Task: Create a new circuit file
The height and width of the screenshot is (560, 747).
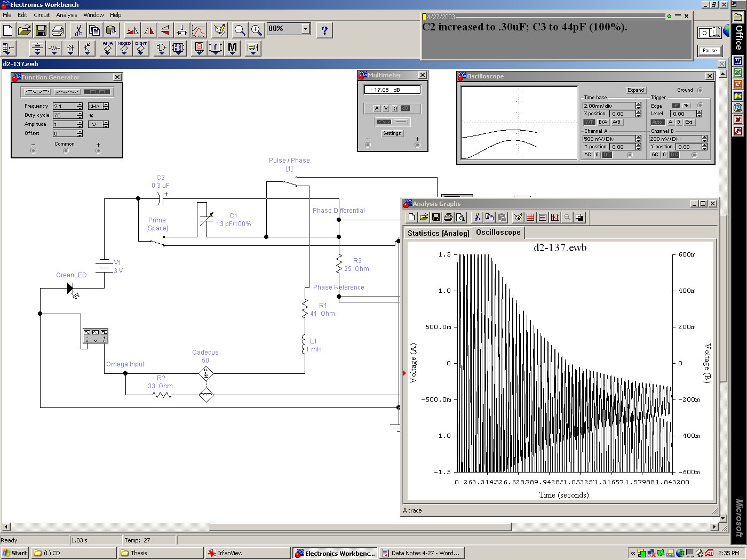Action: [8, 30]
